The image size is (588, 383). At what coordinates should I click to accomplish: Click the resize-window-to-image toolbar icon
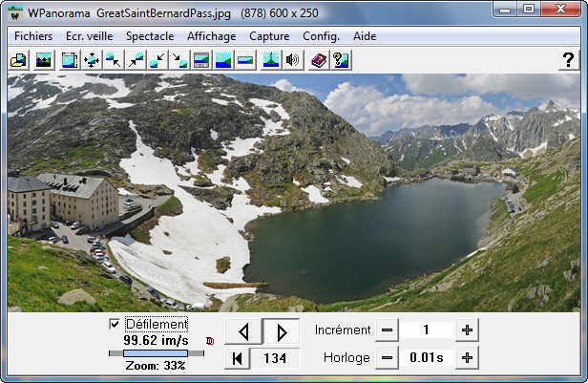70,60
